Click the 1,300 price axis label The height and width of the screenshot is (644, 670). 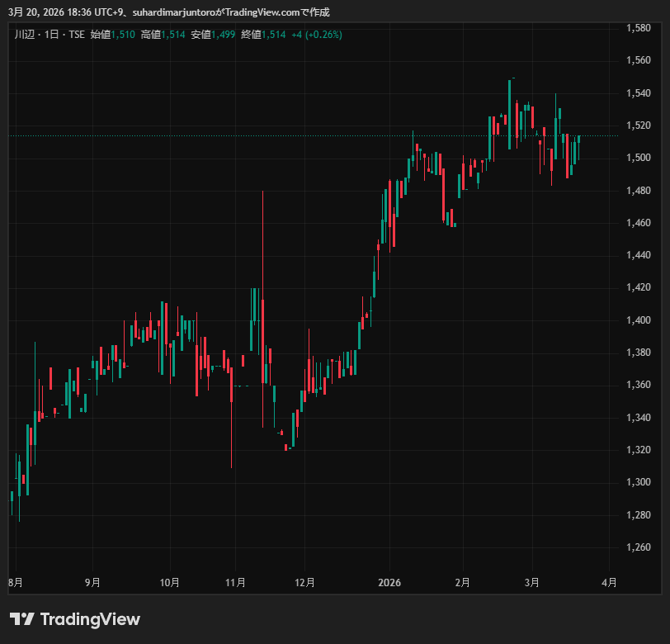(639, 482)
